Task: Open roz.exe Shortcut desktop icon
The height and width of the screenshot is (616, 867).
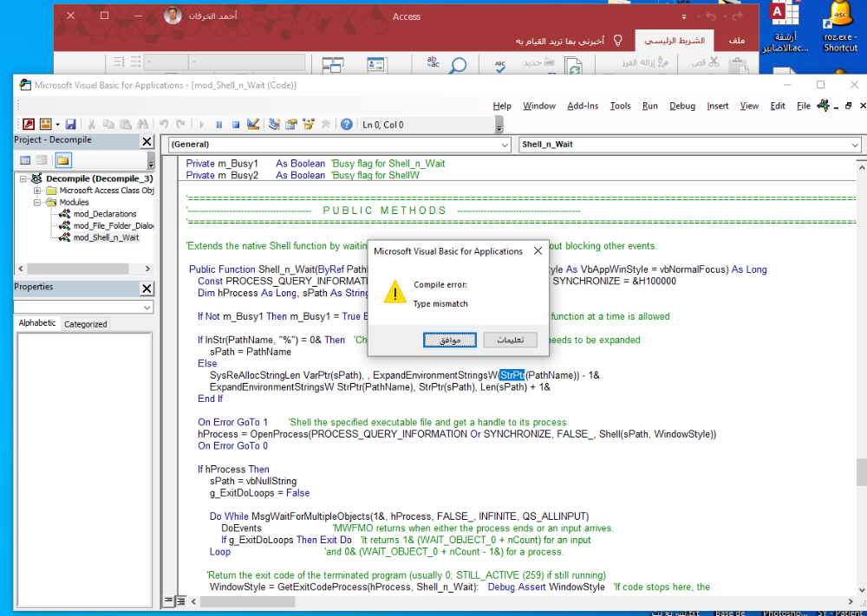Action: click(x=840, y=28)
